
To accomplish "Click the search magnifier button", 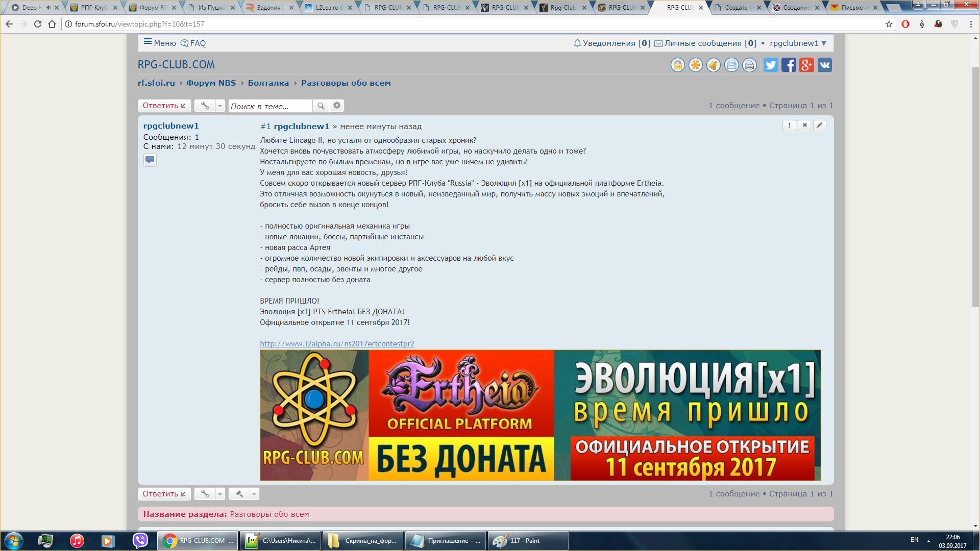I will click(x=321, y=106).
